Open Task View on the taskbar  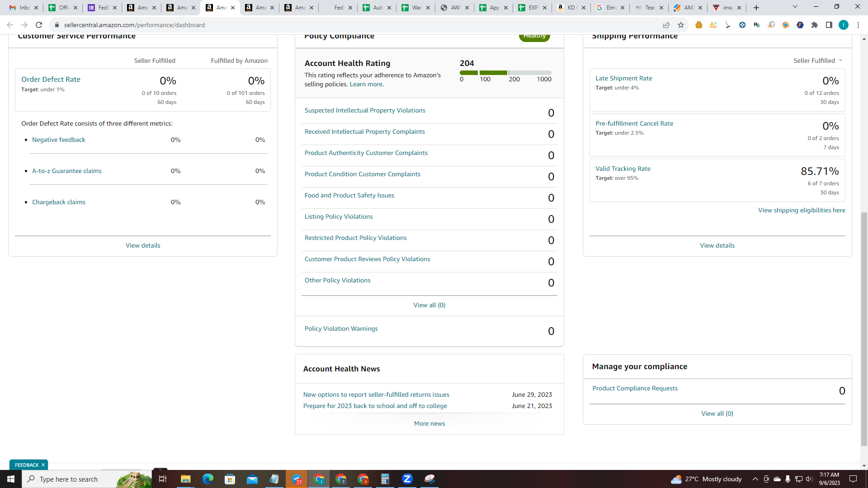coord(163,479)
